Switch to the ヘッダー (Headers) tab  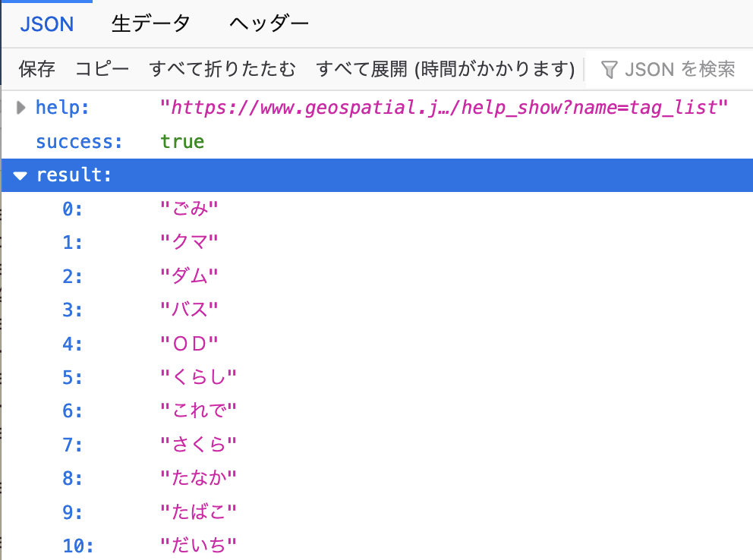pyautogui.click(x=267, y=24)
